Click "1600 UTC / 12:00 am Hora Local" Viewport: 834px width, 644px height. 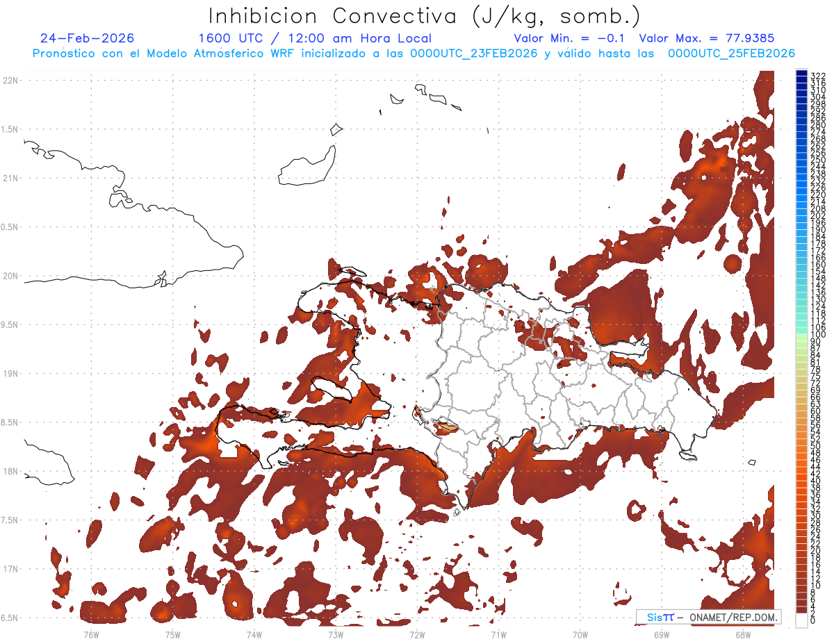pos(315,39)
